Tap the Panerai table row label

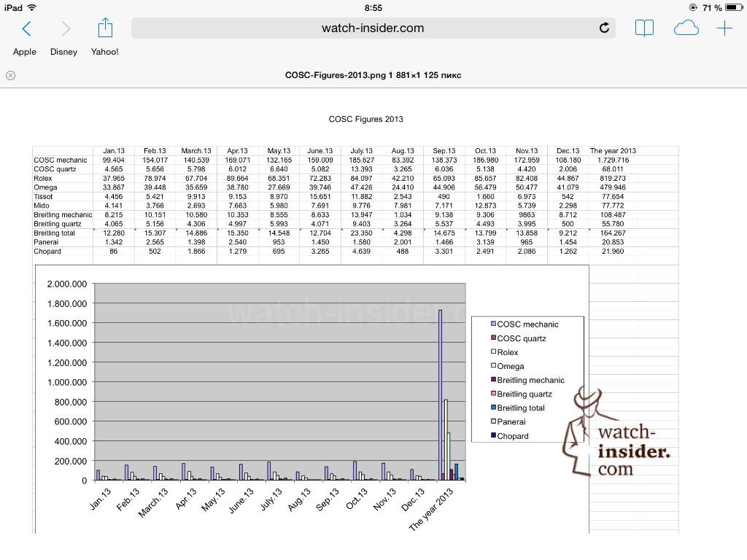(x=46, y=242)
